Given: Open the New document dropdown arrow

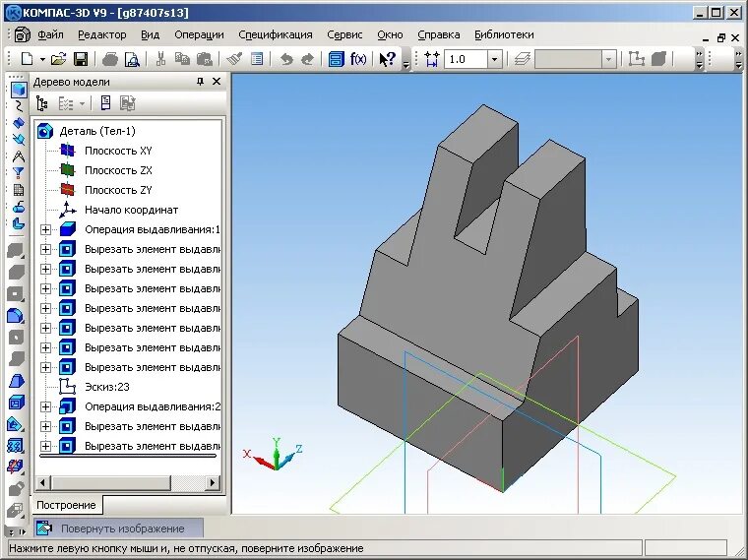Looking at the screenshot, I should [x=42, y=60].
